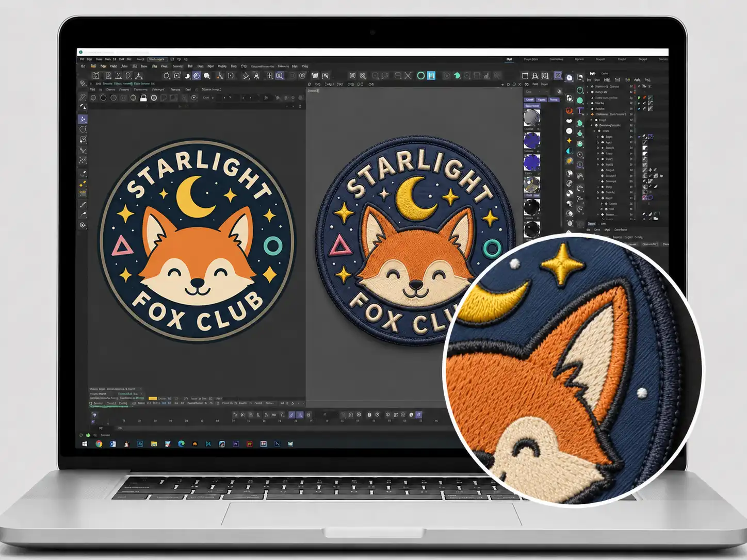747x560 pixels.
Task: Toggle the green dot beside the layer tree row
Action: click(639, 97)
